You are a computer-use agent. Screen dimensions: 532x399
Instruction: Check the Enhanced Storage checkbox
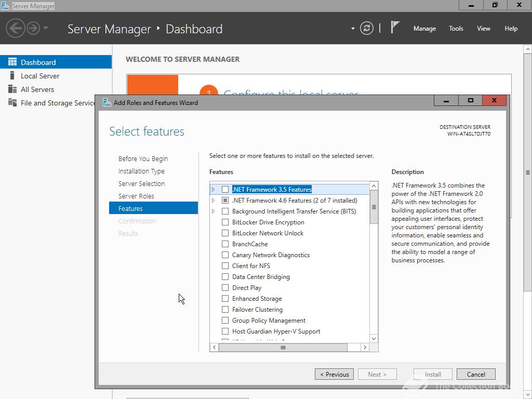pos(225,299)
